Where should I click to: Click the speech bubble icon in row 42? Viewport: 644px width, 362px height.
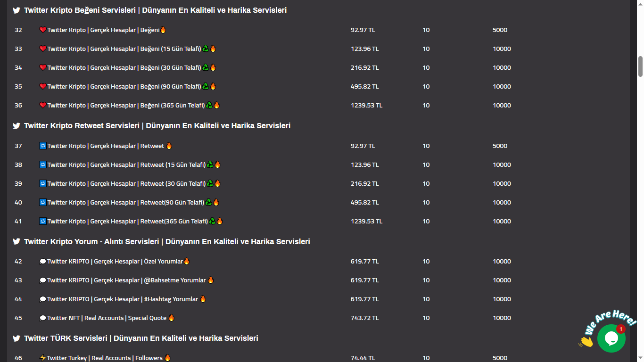pyautogui.click(x=43, y=261)
